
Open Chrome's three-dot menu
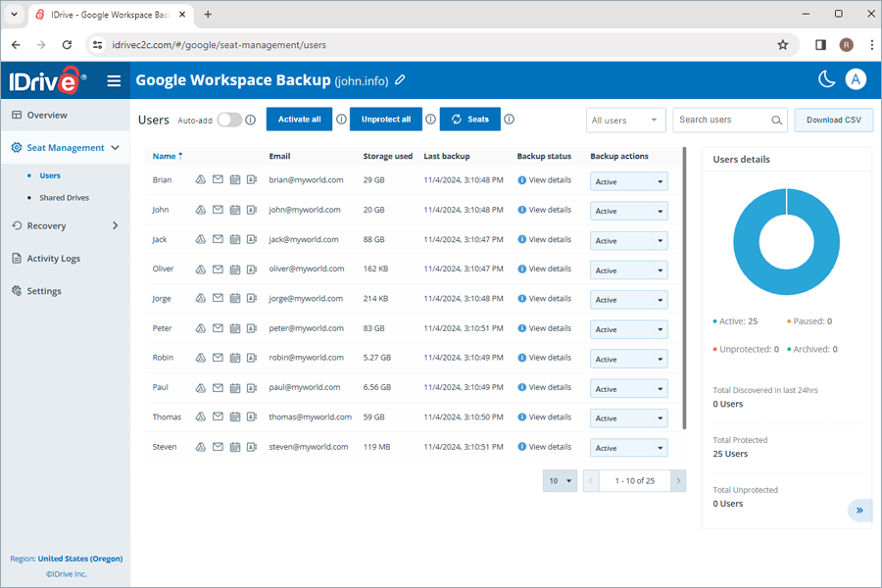pos(871,45)
